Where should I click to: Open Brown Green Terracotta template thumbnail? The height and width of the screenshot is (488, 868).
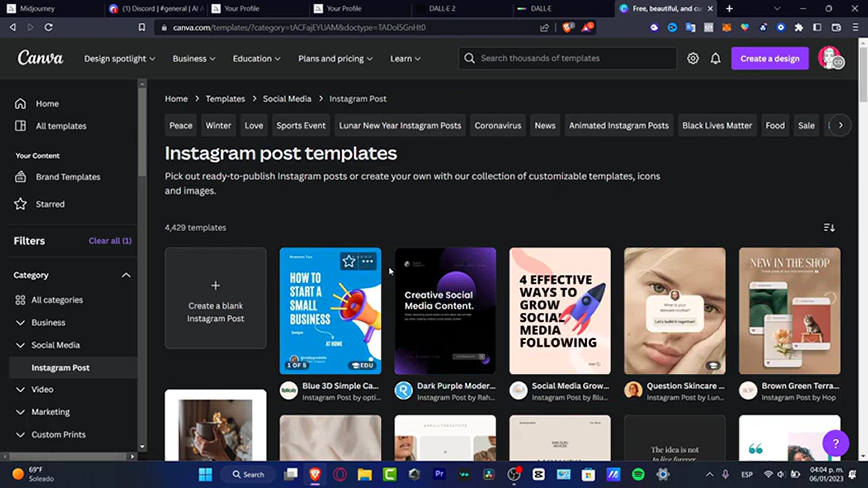coord(790,311)
